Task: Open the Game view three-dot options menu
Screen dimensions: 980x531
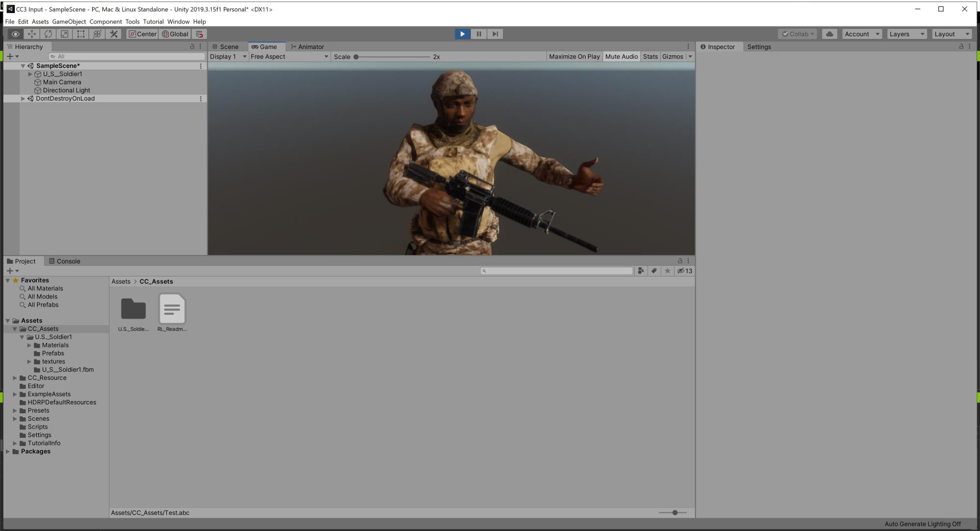Action: 688,47
